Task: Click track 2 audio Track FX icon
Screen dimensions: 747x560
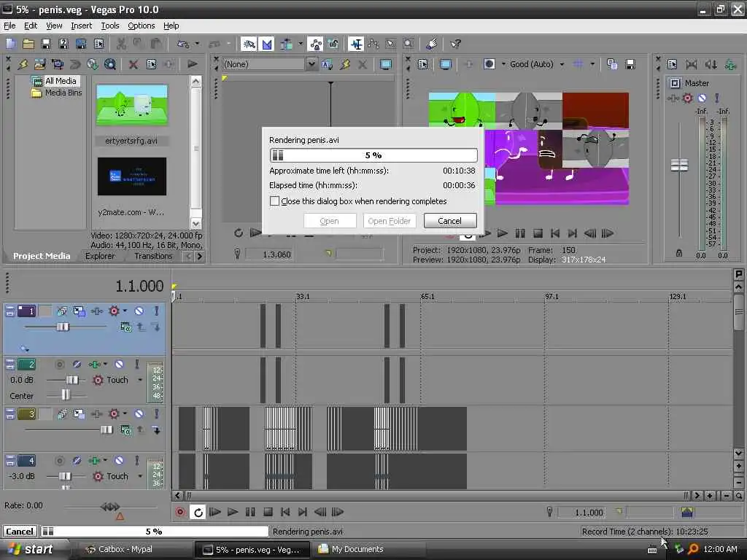Action: click(x=94, y=365)
